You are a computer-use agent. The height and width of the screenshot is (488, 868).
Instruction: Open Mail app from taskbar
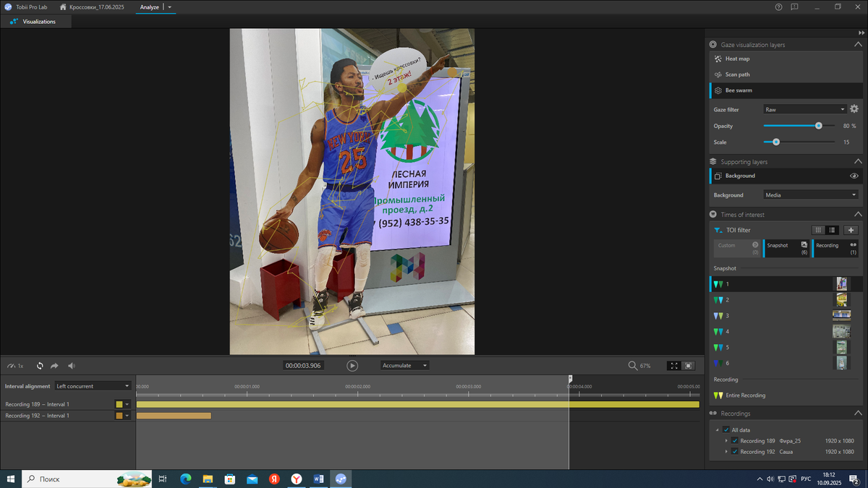(252, 479)
